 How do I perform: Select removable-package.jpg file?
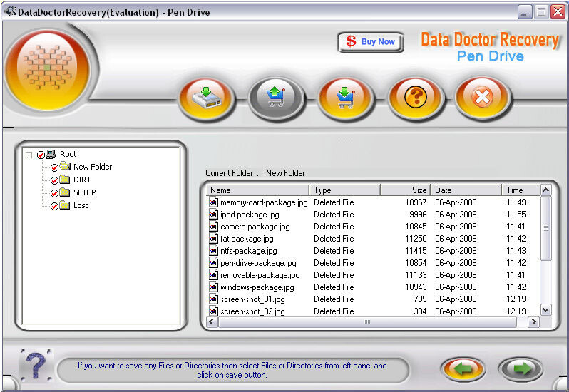[260, 275]
